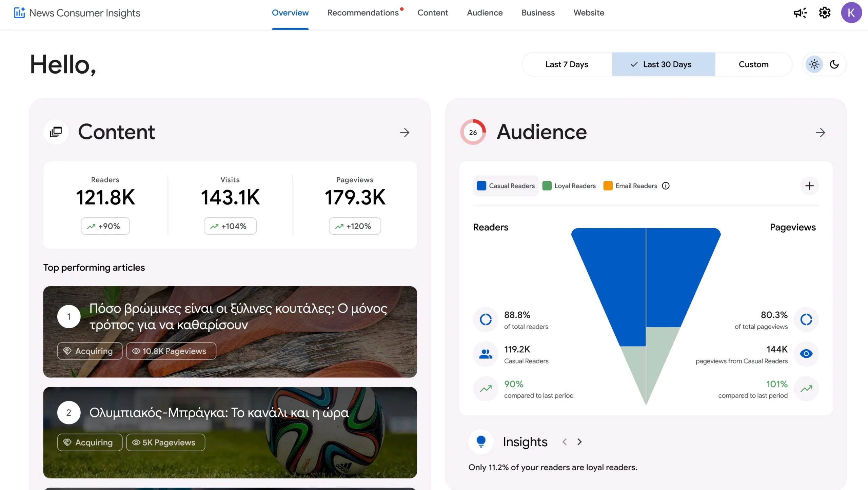Open Audience details with the arrow
The image size is (868, 490).
[820, 133]
